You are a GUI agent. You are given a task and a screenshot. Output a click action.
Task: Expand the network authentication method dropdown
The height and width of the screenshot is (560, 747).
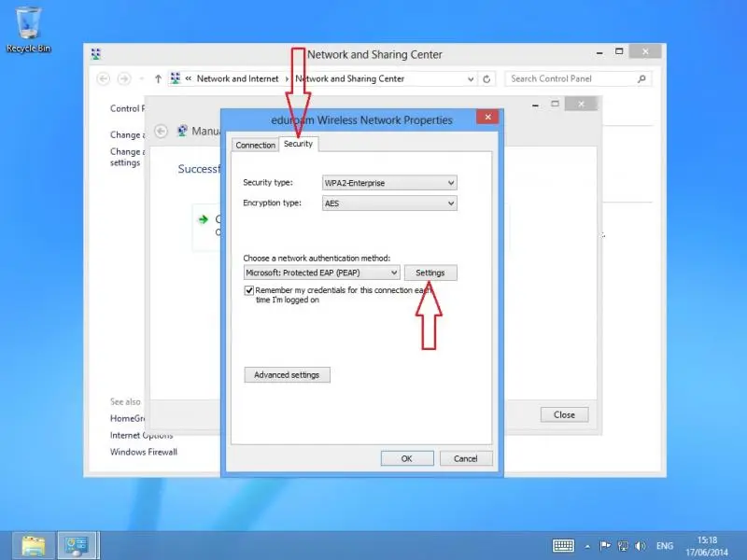321,273
